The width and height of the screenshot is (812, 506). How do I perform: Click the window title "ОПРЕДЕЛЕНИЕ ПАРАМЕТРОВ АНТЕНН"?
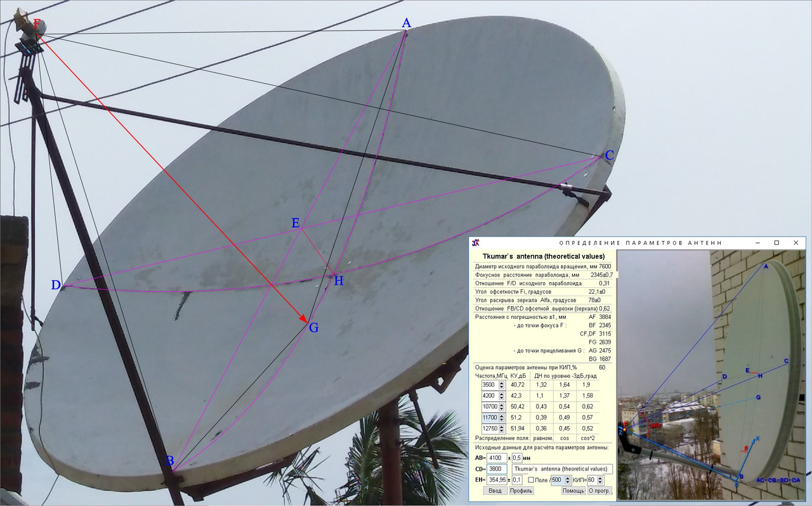coord(640,243)
